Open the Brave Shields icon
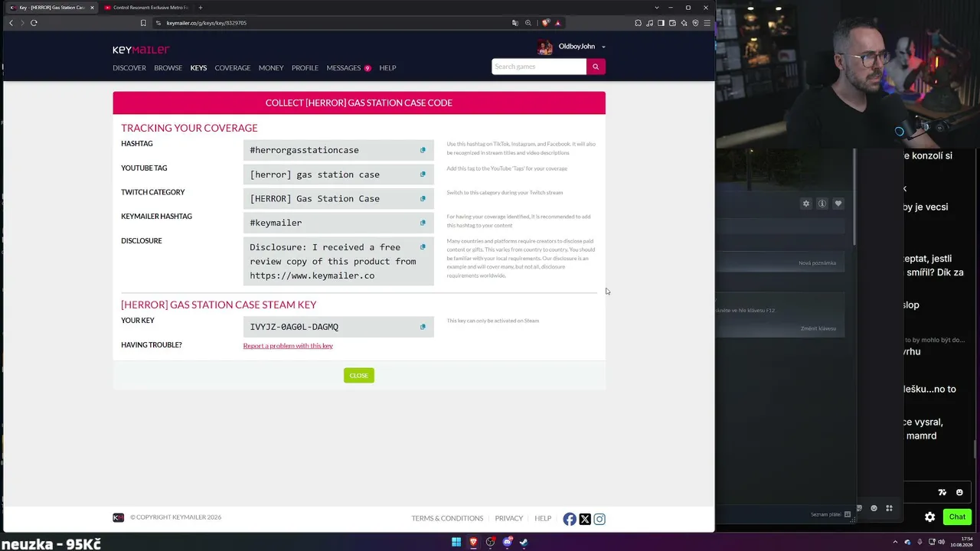This screenshot has height=551, width=980. click(x=546, y=23)
